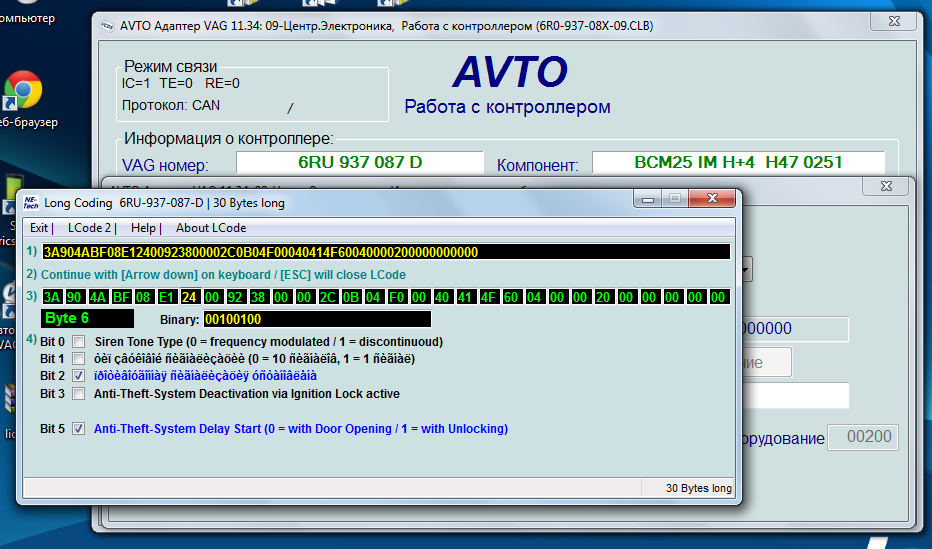The width and height of the screenshot is (932, 549).
Task: Click the Binary value field
Action: tap(317, 319)
